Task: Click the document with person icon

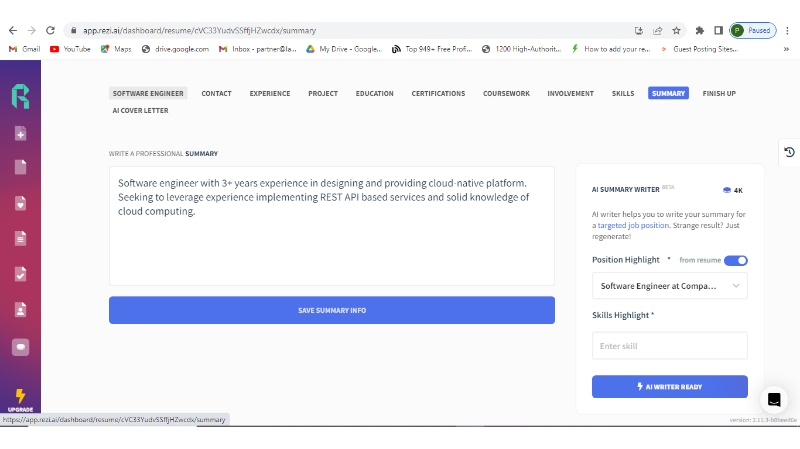Action: coord(20,309)
